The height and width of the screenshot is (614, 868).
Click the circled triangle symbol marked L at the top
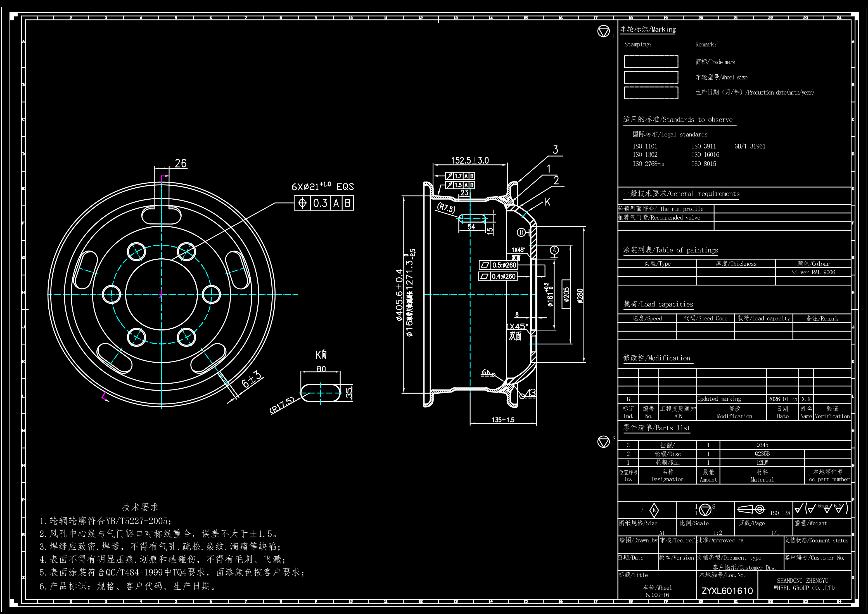tap(603, 31)
